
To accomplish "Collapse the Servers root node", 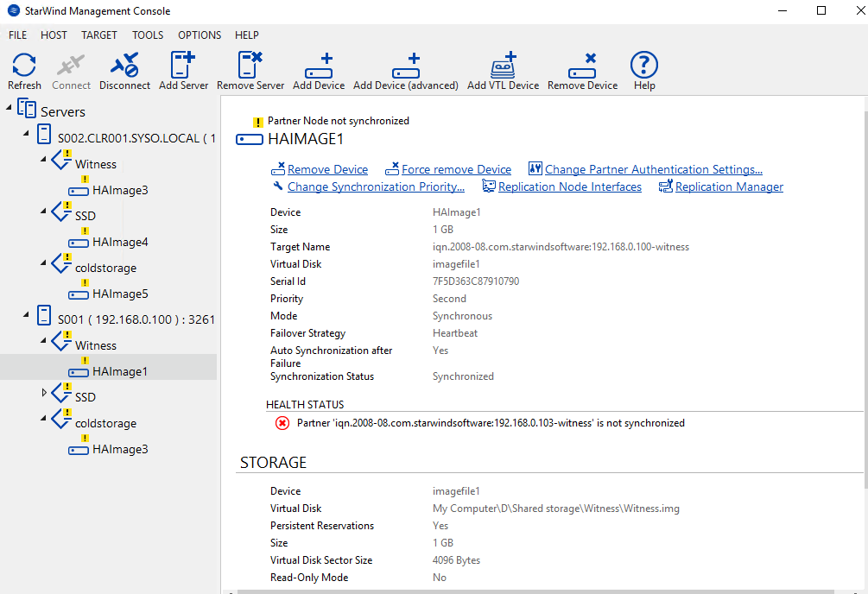I will [x=9, y=107].
